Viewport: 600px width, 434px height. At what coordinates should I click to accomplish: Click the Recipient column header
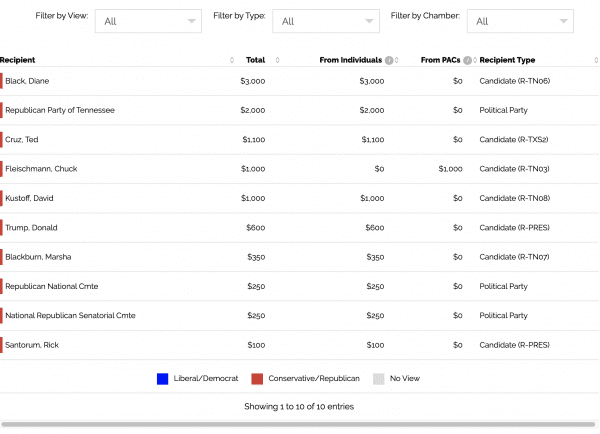pos(17,60)
